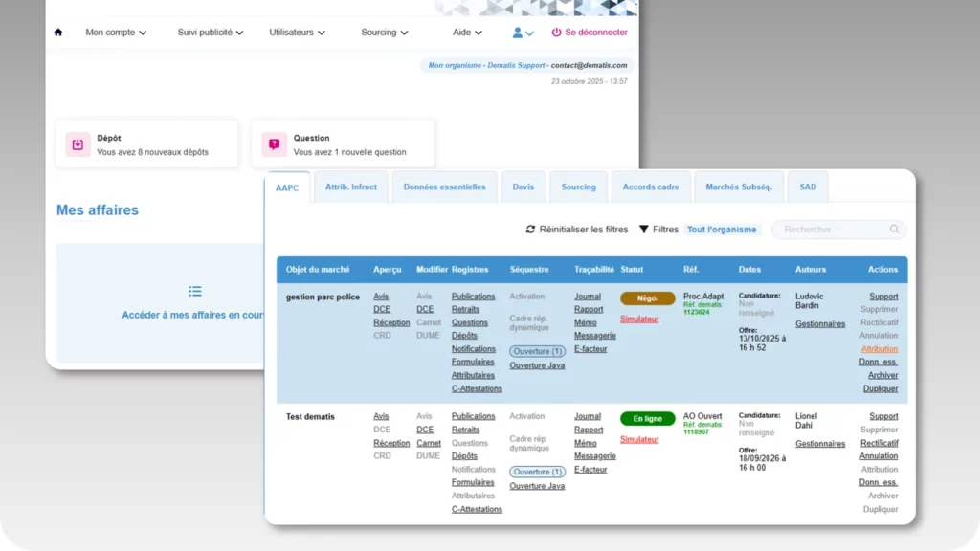The width and height of the screenshot is (980, 551).
Task: Click the Simulateur link for gestion parc police
Action: pyautogui.click(x=639, y=320)
